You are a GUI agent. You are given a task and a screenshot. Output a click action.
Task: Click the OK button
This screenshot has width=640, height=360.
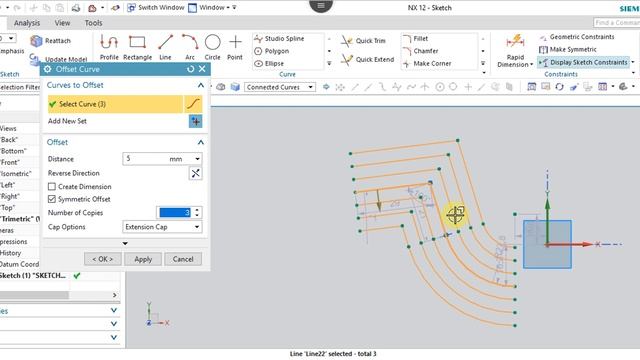(102, 259)
